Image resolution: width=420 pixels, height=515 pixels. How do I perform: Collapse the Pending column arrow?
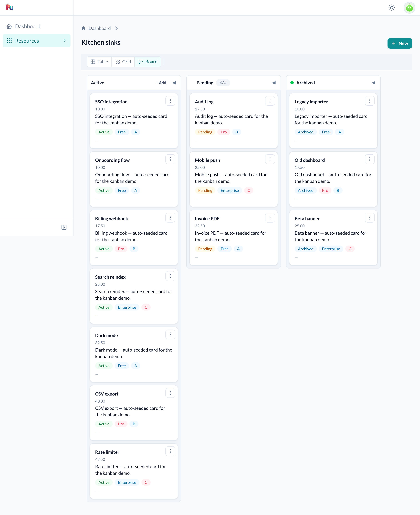pyautogui.click(x=274, y=83)
